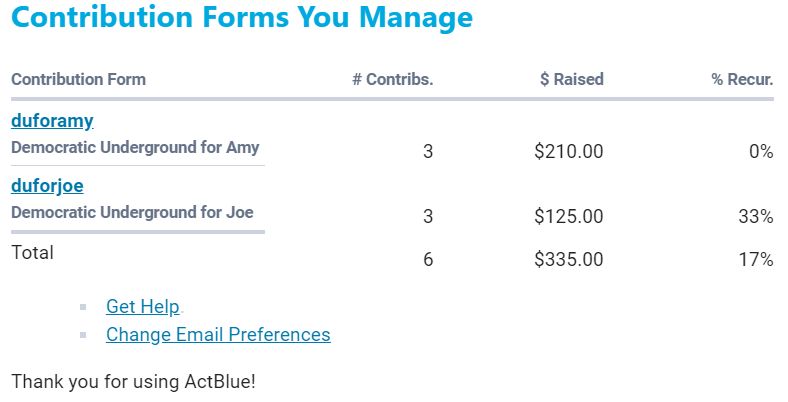Screen dimensions: 788x402
Task: Open the duforjoe contribution form link
Action: (47, 186)
